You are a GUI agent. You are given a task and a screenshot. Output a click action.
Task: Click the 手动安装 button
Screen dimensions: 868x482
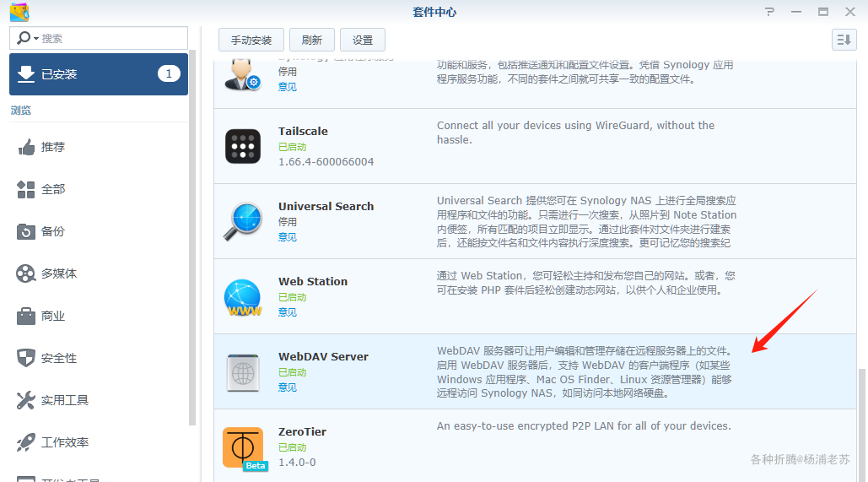click(x=251, y=40)
